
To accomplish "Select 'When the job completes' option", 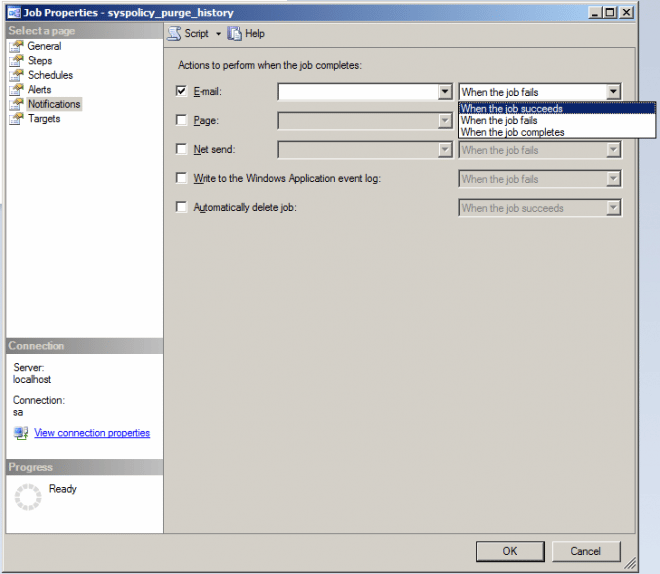I will (512, 132).
